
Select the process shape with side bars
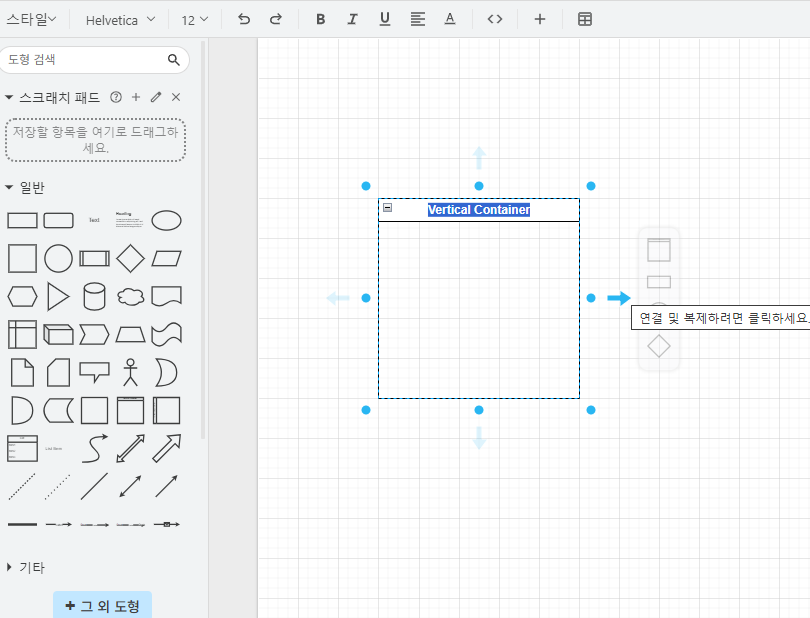95,258
